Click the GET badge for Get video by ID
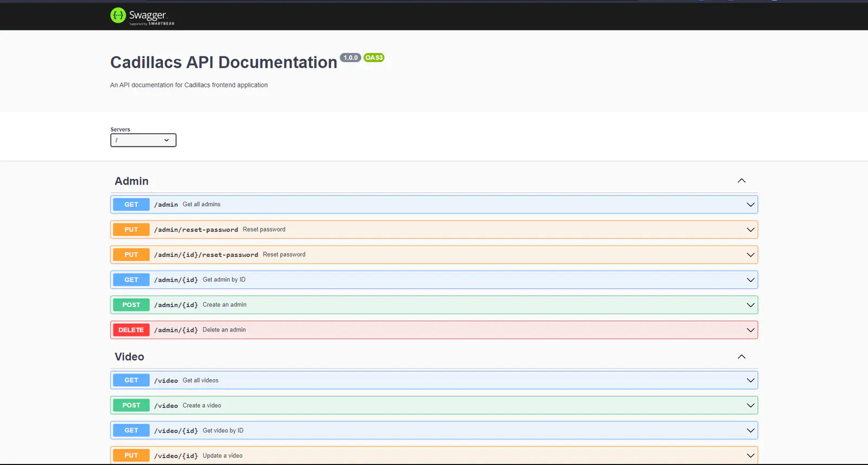This screenshot has height=465, width=868. 131,430
